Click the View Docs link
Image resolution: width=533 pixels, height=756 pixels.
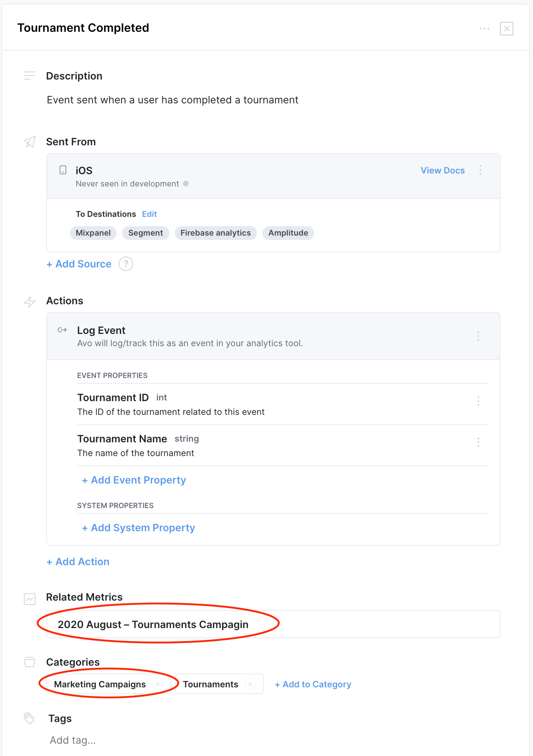(442, 171)
